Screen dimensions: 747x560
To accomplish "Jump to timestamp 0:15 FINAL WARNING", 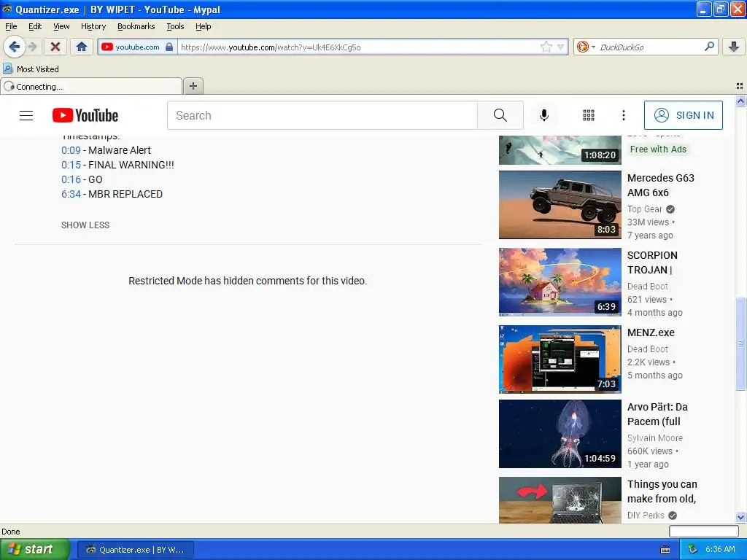I will tap(71, 165).
